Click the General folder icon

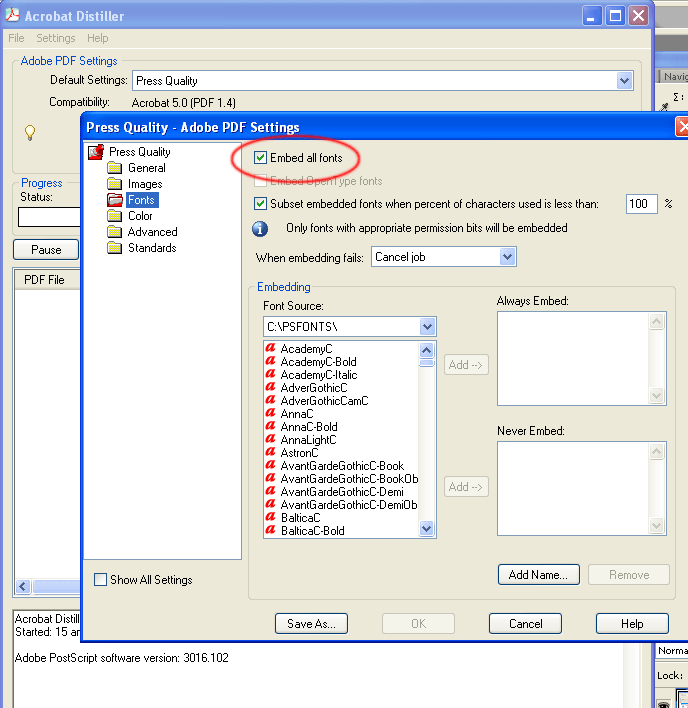click(x=115, y=168)
